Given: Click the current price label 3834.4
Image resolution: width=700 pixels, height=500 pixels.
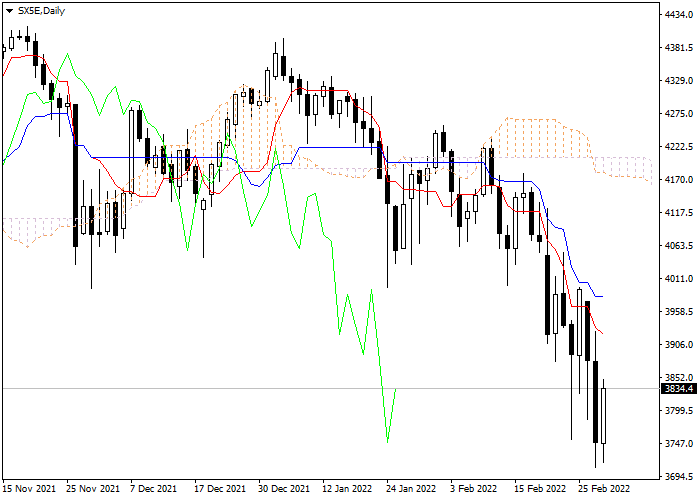Looking at the screenshot, I should 679,389.
